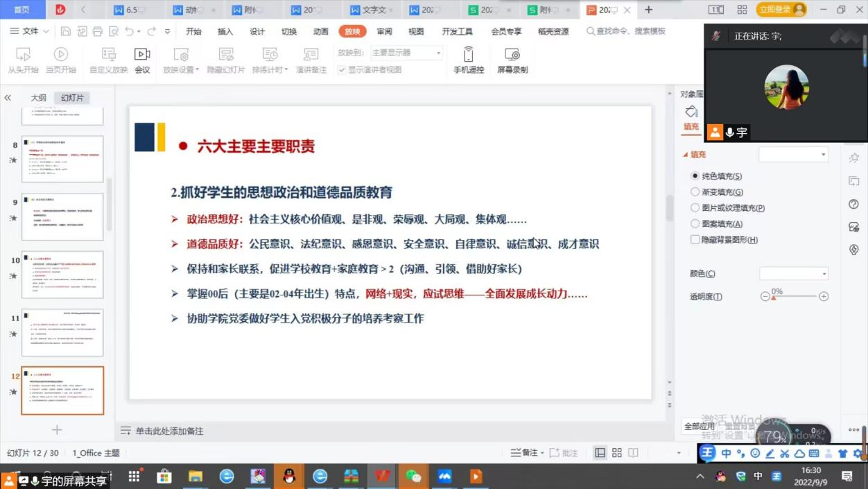This screenshot has width=868, height=489.
Task: Open the 插入 insert ribbon tab
Action: click(225, 31)
